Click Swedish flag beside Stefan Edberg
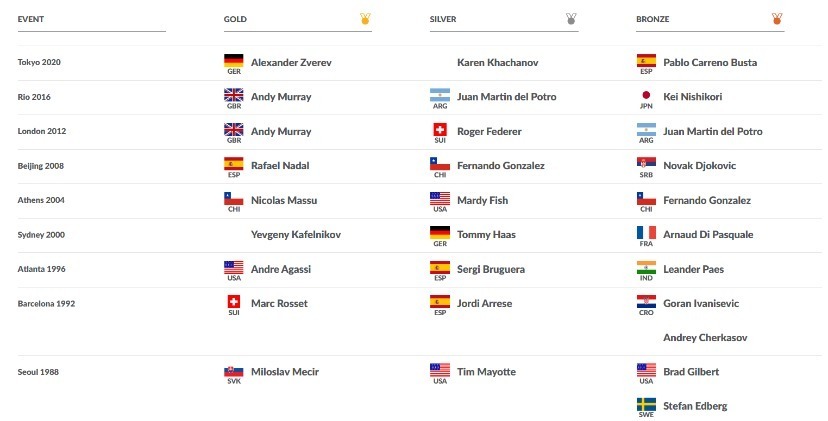Viewport: 828px width, 421px height. (646, 404)
